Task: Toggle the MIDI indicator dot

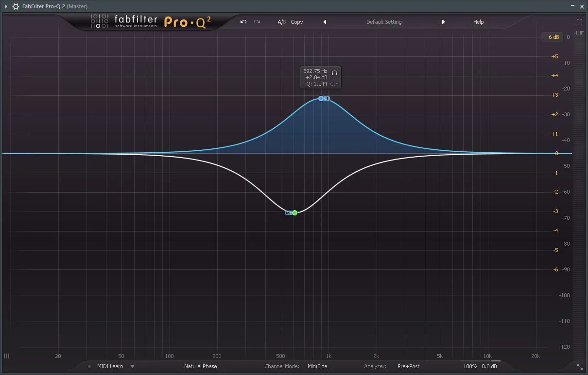Action: [x=90, y=366]
